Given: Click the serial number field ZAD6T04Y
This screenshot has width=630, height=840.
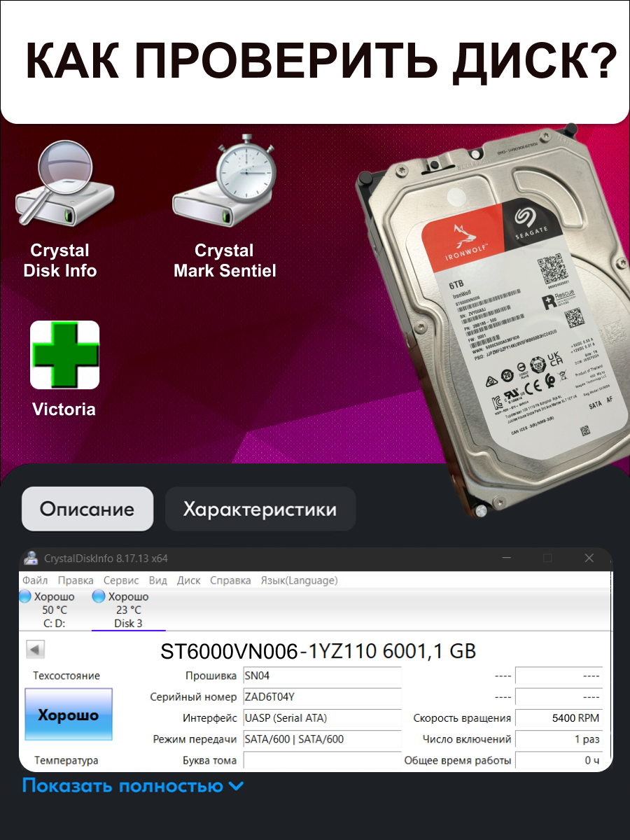Looking at the screenshot, I should (x=322, y=697).
